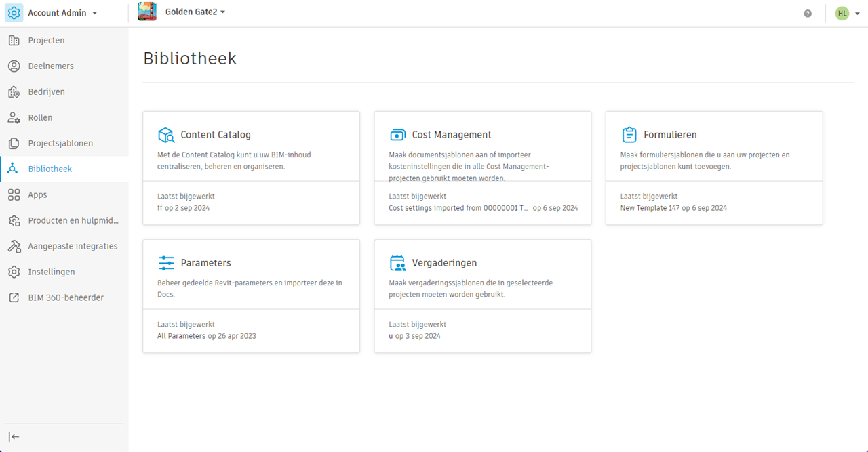Go to Projecten in sidebar
The width and height of the screenshot is (868, 452).
46,41
